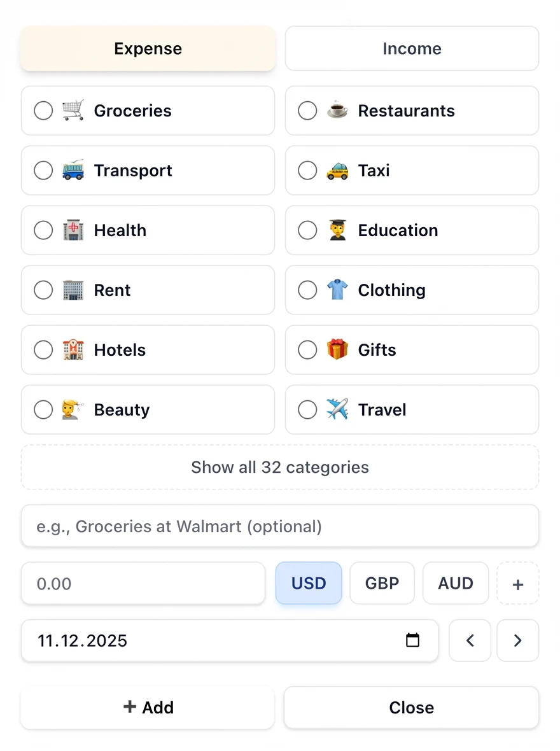
Task: Select the Transport trolleybus icon
Action: [x=73, y=170]
